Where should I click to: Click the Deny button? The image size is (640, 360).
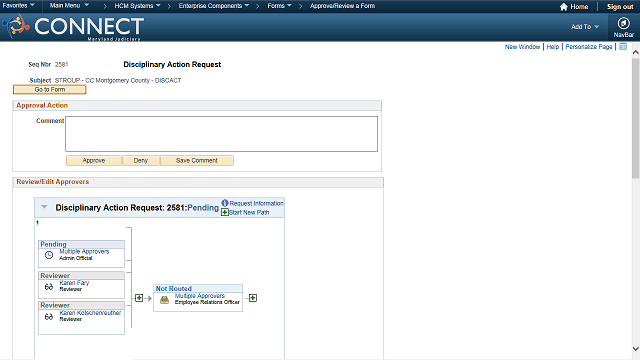140,160
